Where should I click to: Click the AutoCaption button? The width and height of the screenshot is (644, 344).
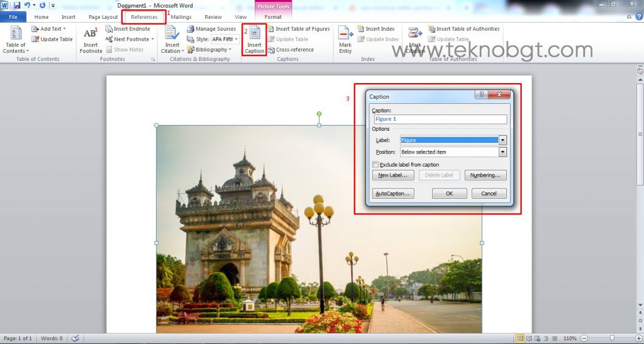tap(392, 193)
